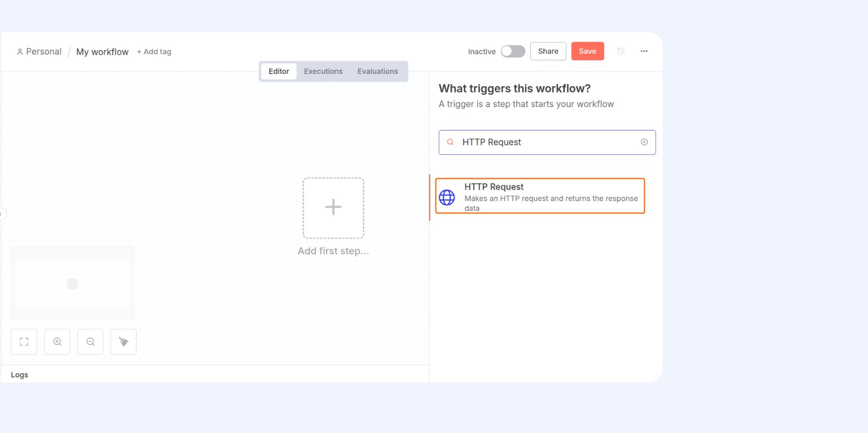868x433 pixels.
Task: Clear the node search field text
Action: 644,142
